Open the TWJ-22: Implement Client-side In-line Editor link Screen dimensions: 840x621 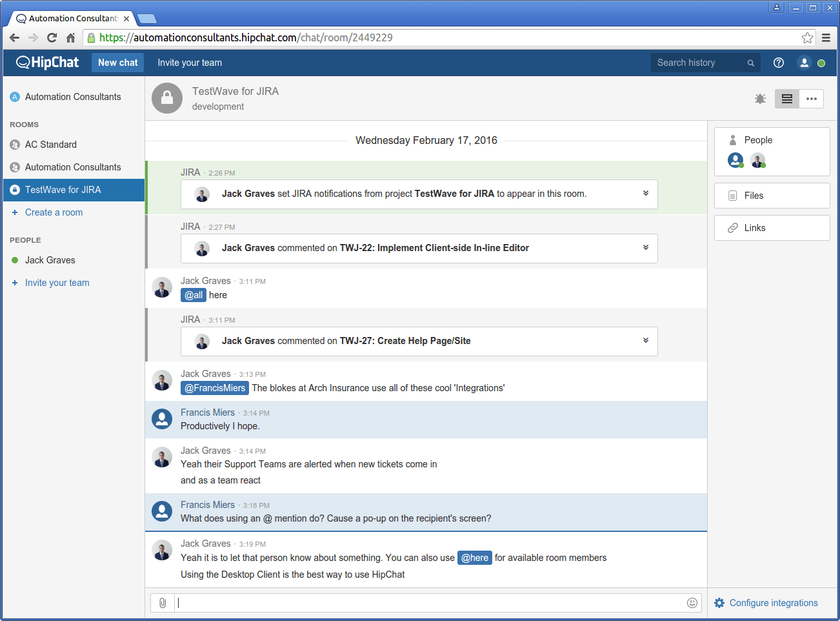434,248
